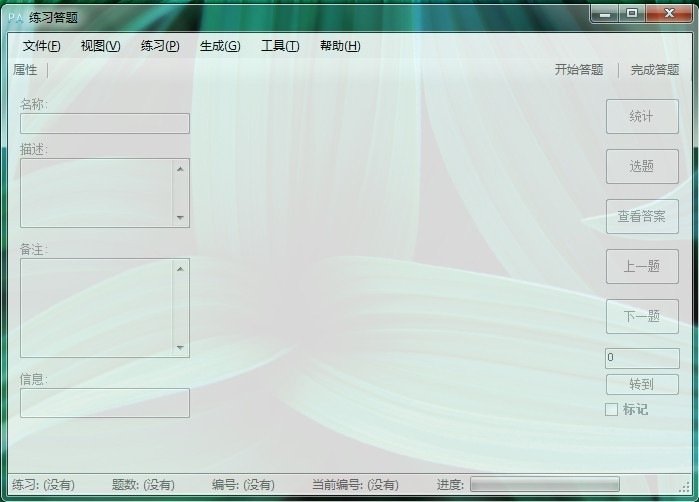Click the 统计 button
Viewport: 699px width, 502px height.
[x=642, y=116]
